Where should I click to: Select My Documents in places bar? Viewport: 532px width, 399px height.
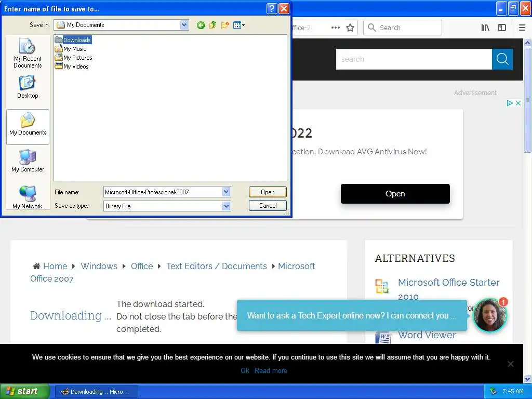tap(28, 127)
